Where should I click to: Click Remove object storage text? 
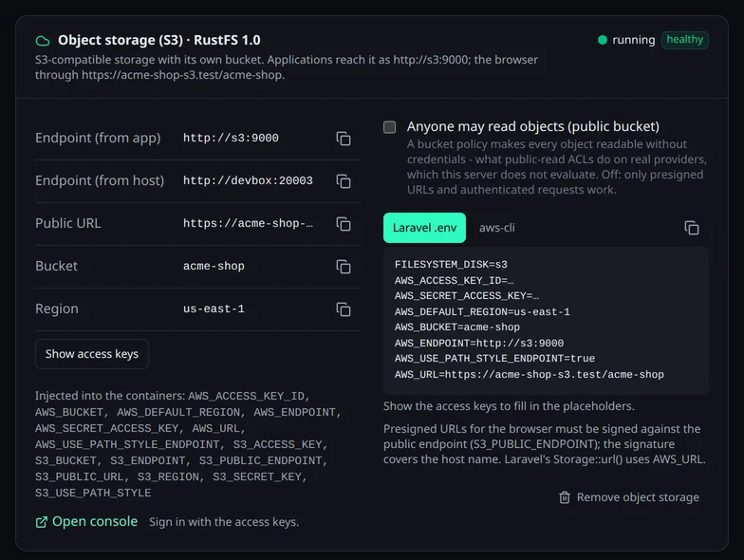pos(638,497)
